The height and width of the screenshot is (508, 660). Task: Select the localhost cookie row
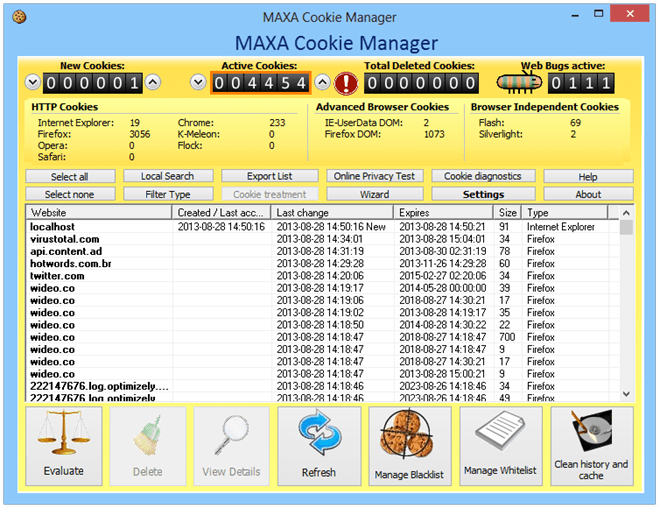(x=322, y=227)
